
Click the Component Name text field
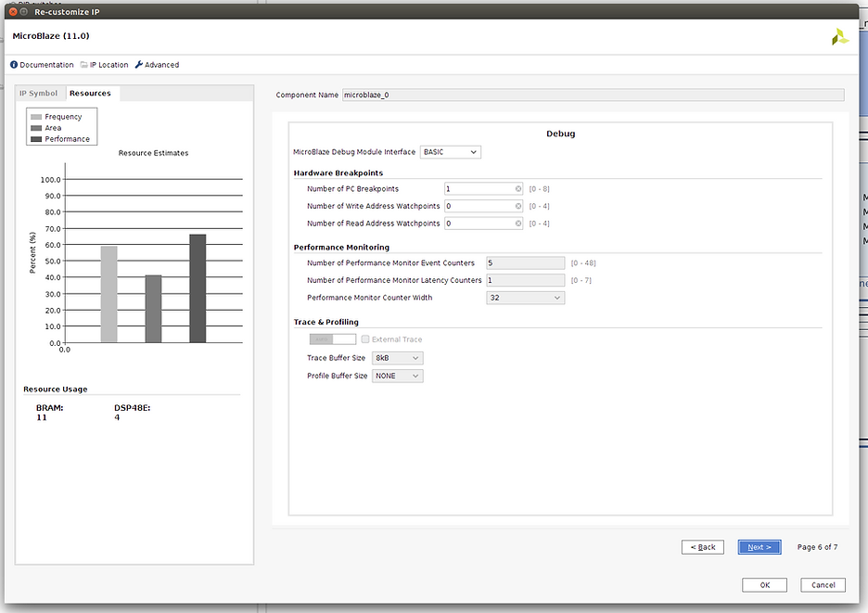coord(593,95)
